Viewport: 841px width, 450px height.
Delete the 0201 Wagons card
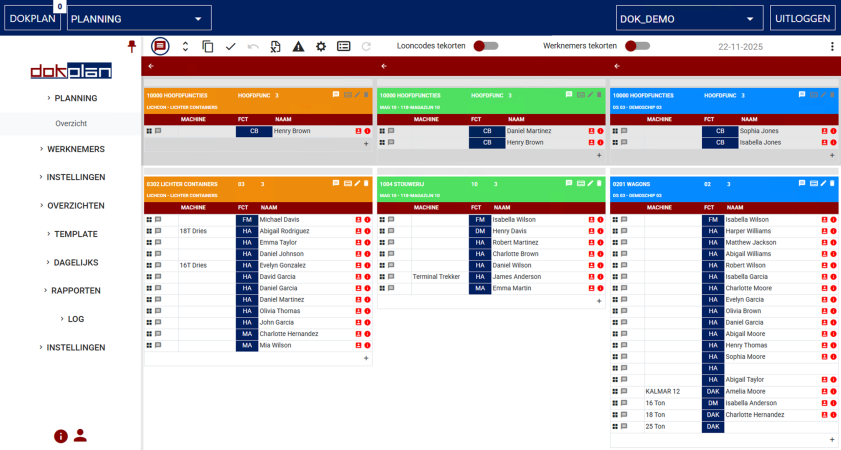pyautogui.click(x=832, y=183)
